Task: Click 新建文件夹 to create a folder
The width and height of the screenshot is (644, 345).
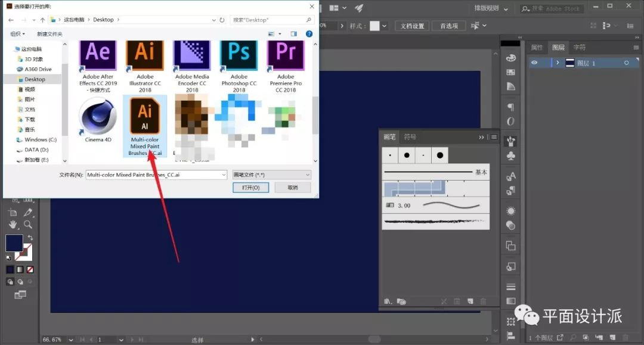Action: coord(49,33)
